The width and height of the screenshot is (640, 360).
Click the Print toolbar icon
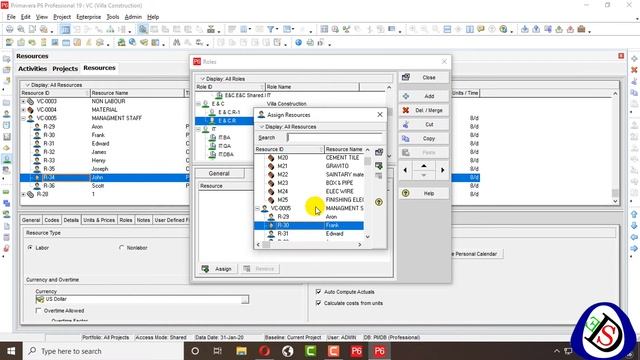[9, 29]
